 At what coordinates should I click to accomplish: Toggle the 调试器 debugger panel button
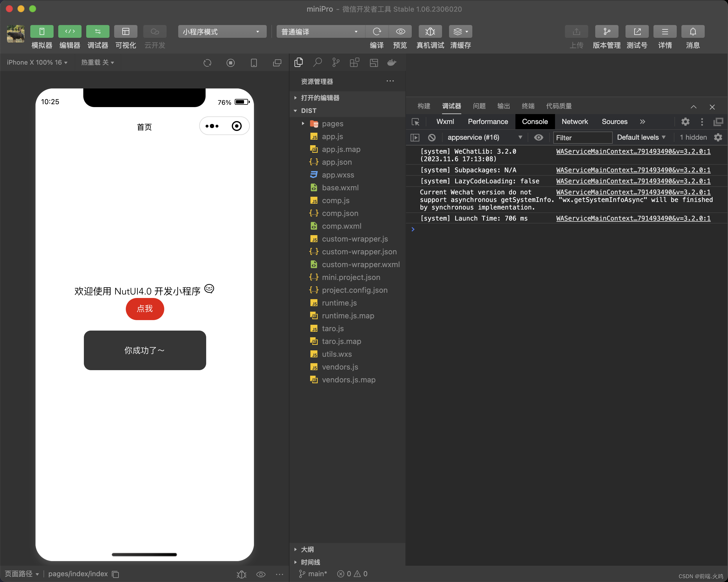(x=98, y=32)
